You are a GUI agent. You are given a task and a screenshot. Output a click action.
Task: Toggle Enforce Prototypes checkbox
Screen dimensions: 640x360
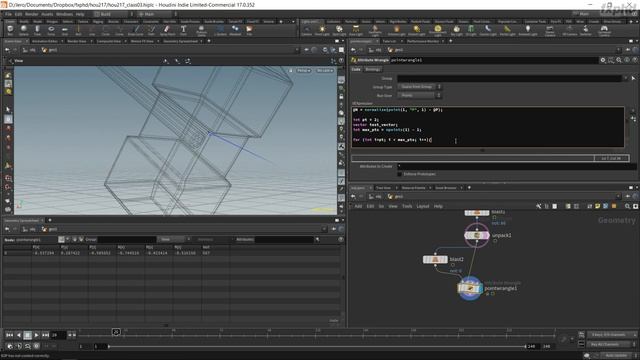[x=400, y=174]
